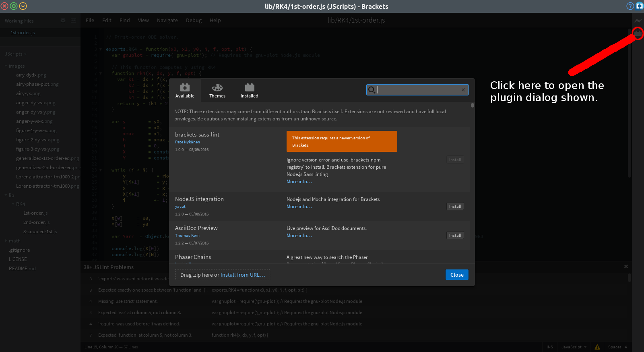Click the Install from URL link
The height and width of the screenshot is (352, 644).
coord(243,275)
